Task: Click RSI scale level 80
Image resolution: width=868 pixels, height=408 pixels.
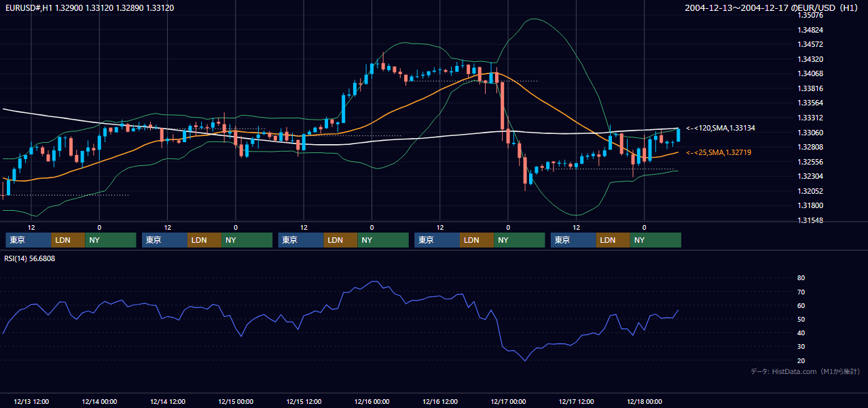Action: pos(801,278)
